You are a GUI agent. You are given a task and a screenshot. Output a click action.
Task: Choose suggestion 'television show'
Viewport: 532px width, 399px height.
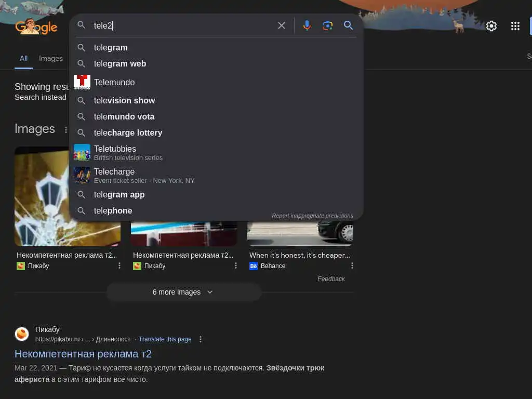217,100
